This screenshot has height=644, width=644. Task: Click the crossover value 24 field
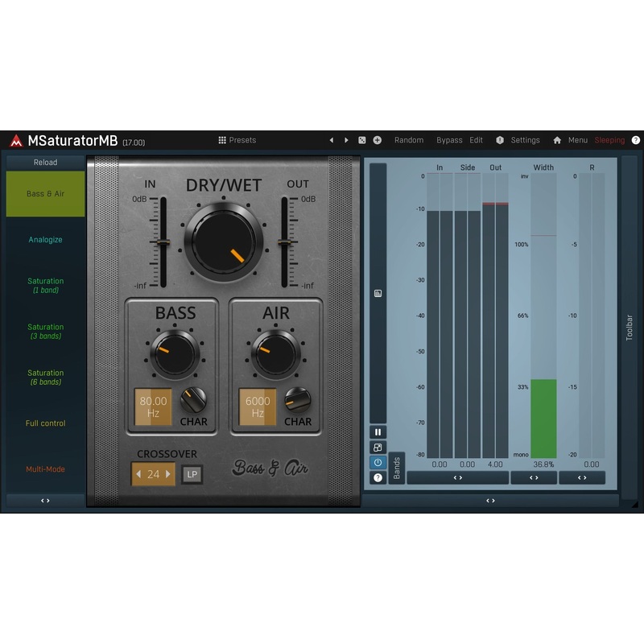[x=153, y=474]
